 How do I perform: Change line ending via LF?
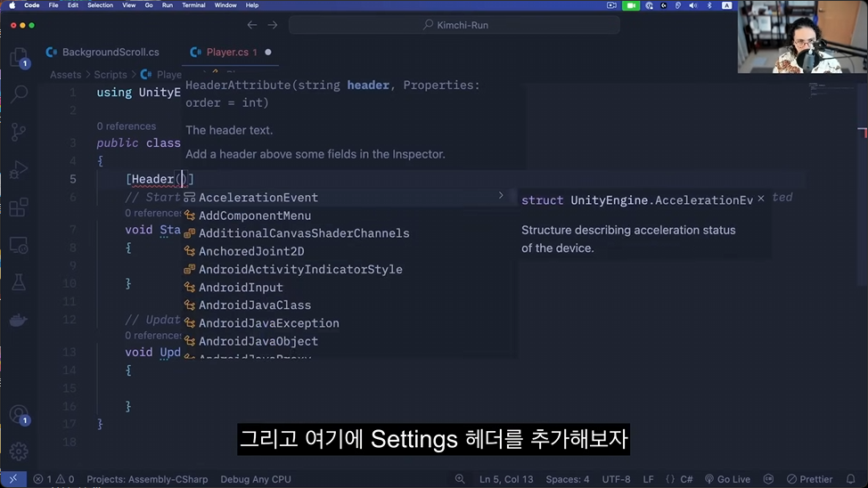coord(648,479)
